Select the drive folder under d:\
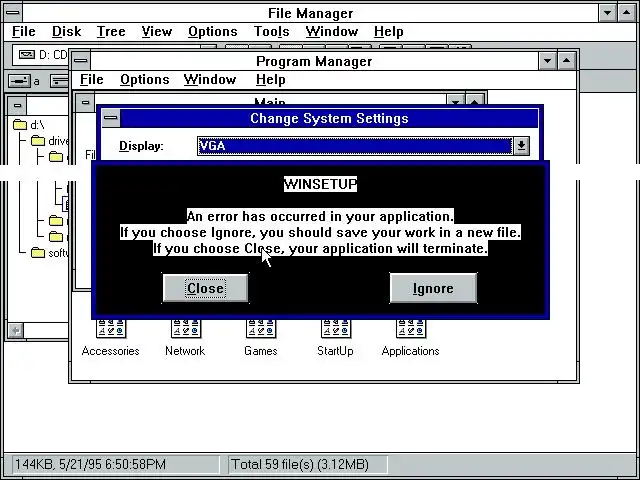 pyautogui.click(x=50, y=141)
